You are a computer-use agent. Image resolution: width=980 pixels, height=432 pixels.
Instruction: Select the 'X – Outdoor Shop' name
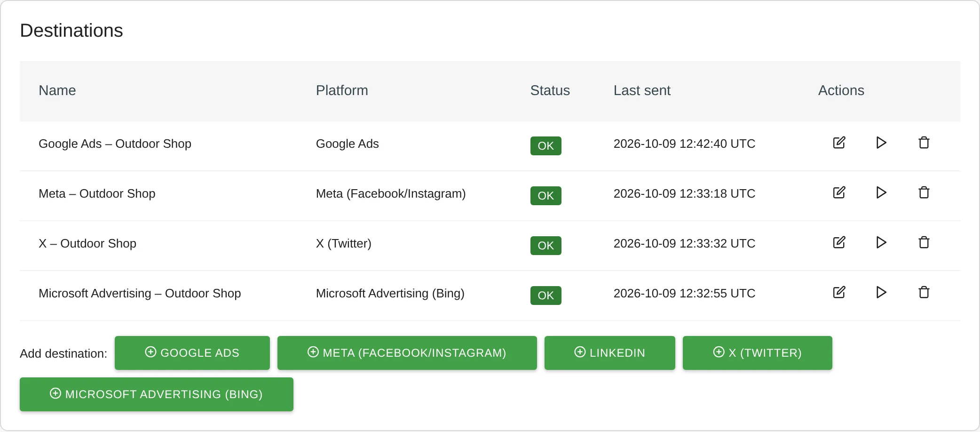click(x=87, y=243)
